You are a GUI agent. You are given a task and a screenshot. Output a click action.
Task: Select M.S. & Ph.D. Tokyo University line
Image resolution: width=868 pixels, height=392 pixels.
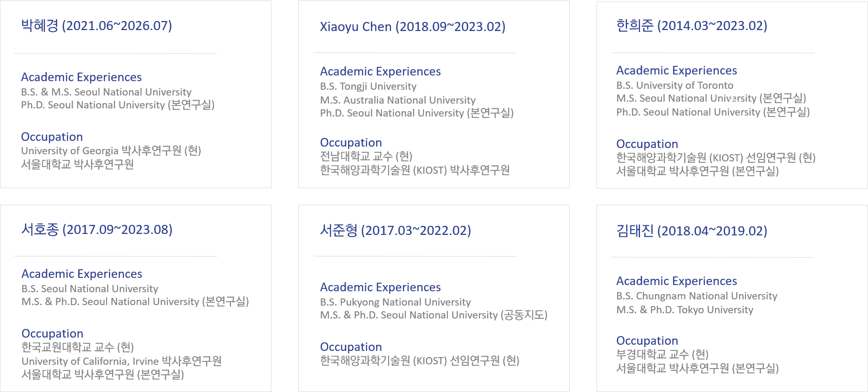pos(684,310)
